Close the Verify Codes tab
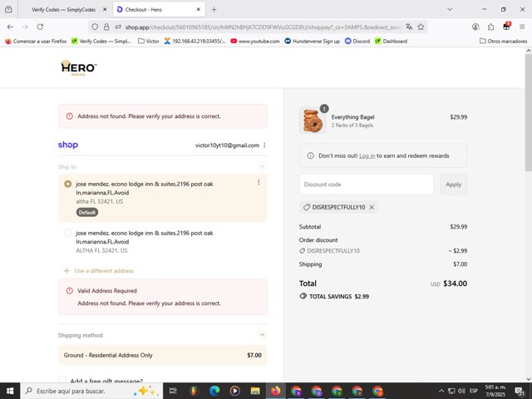This screenshot has width=532, height=399. (x=105, y=9)
